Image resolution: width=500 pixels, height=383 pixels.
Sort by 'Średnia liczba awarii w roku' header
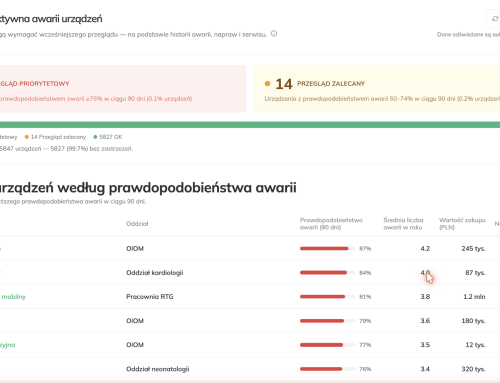(x=403, y=224)
